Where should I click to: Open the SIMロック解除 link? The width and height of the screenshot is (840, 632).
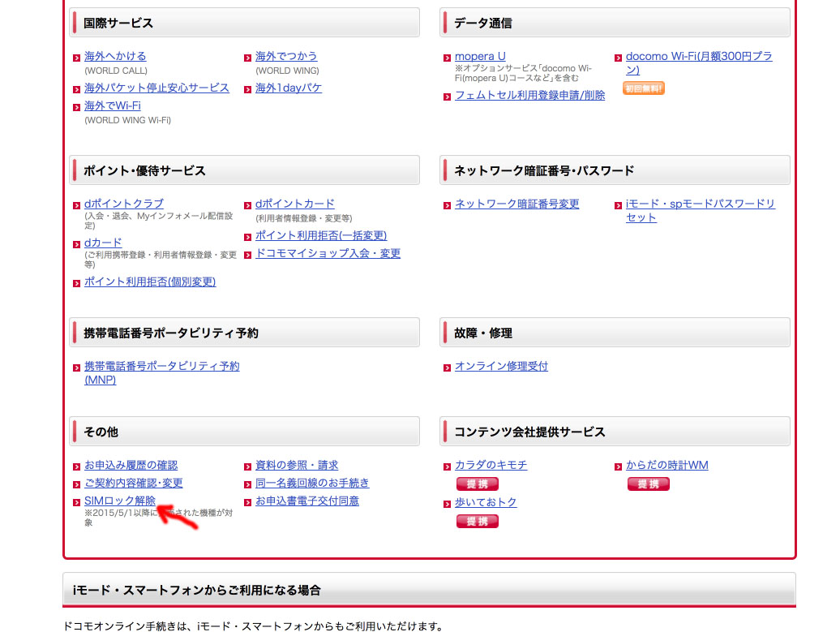120,501
